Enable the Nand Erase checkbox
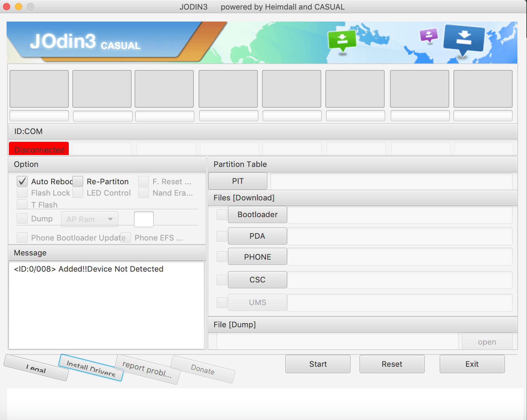This screenshot has height=420, width=527. (144, 193)
